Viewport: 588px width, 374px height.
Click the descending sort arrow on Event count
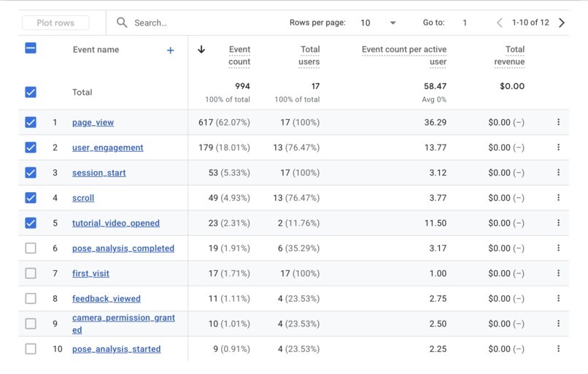click(x=201, y=49)
